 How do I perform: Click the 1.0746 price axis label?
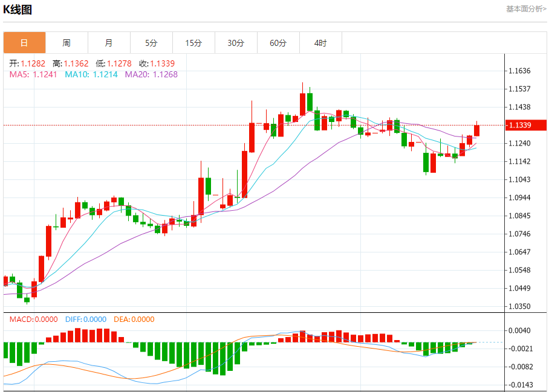[x=519, y=234]
